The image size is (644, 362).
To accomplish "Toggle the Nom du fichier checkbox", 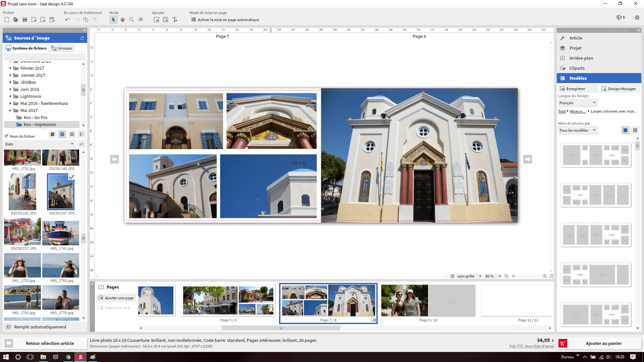I will [6, 135].
